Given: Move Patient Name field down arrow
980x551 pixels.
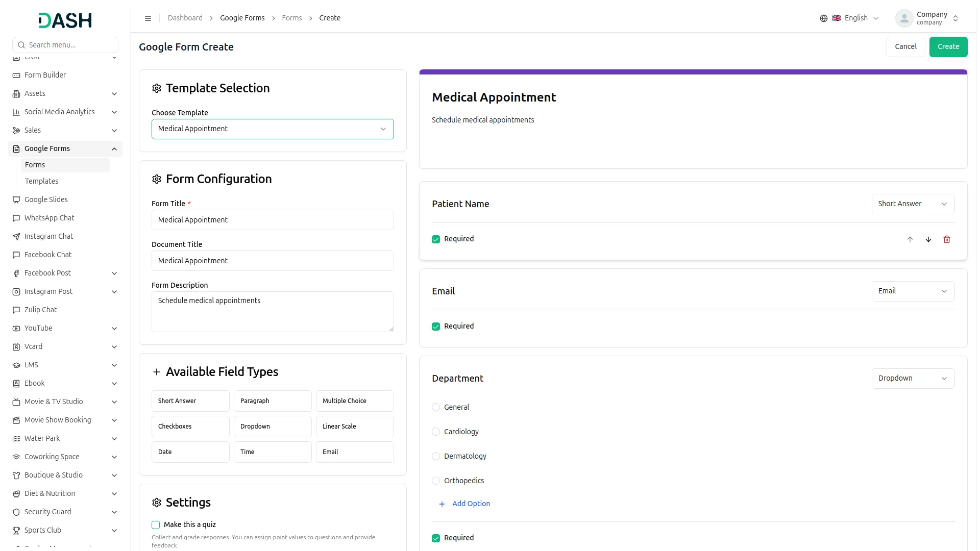Looking at the screenshot, I should click(928, 239).
